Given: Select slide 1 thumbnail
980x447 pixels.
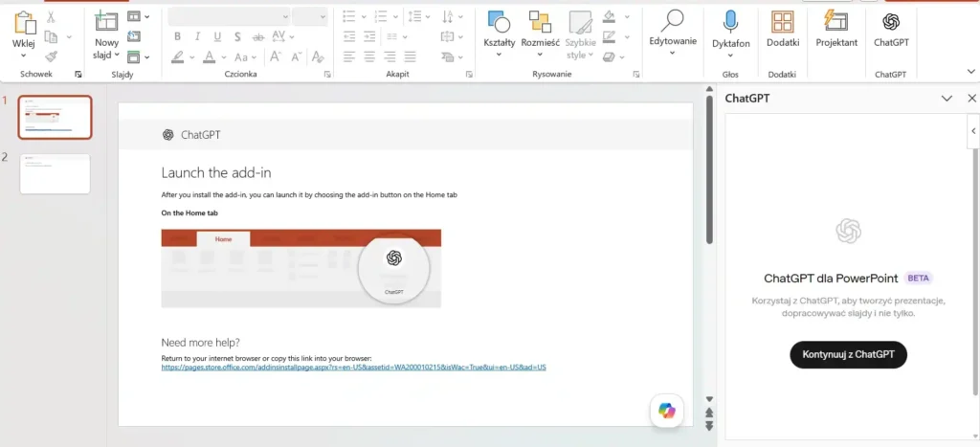Looking at the screenshot, I should coord(55,117).
